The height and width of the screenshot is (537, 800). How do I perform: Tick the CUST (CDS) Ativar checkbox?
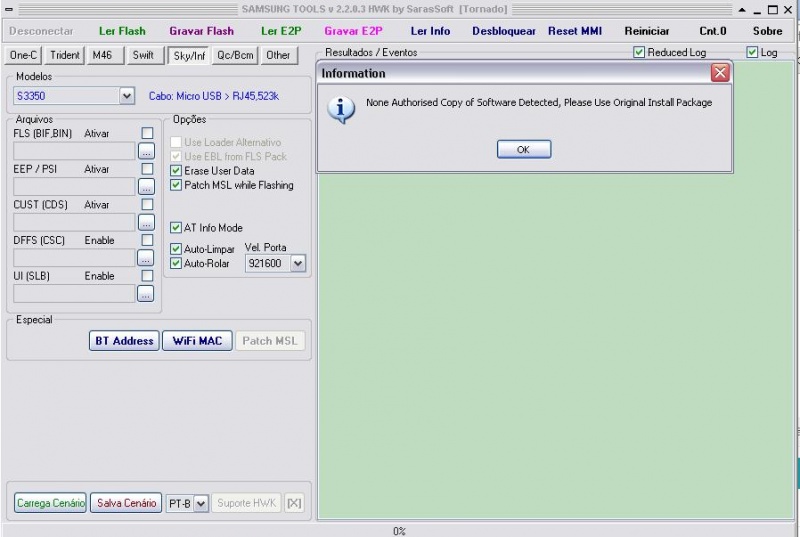(x=147, y=204)
